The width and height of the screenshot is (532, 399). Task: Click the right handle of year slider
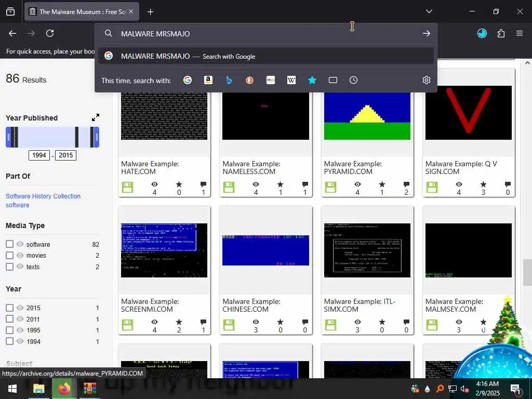[x=96, y=137]
